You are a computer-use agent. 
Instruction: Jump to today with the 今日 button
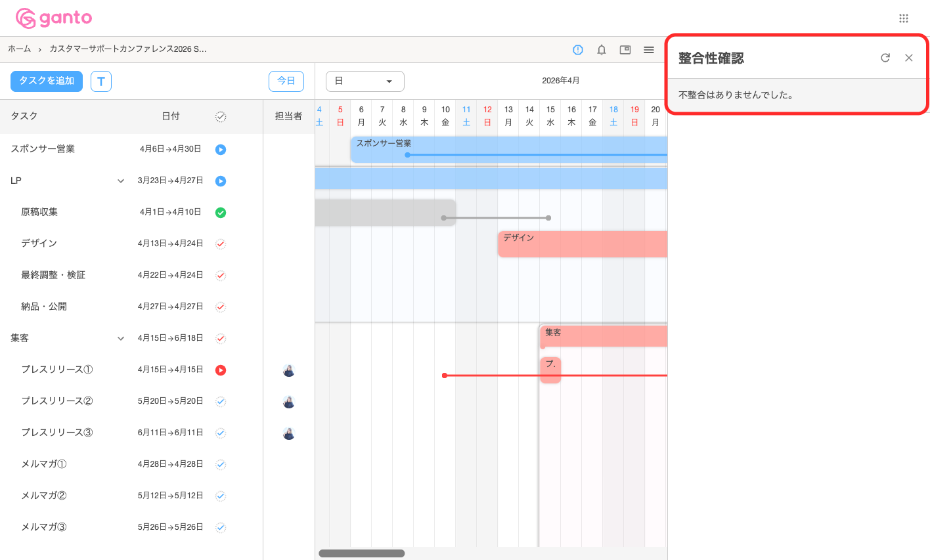(286, 81)
